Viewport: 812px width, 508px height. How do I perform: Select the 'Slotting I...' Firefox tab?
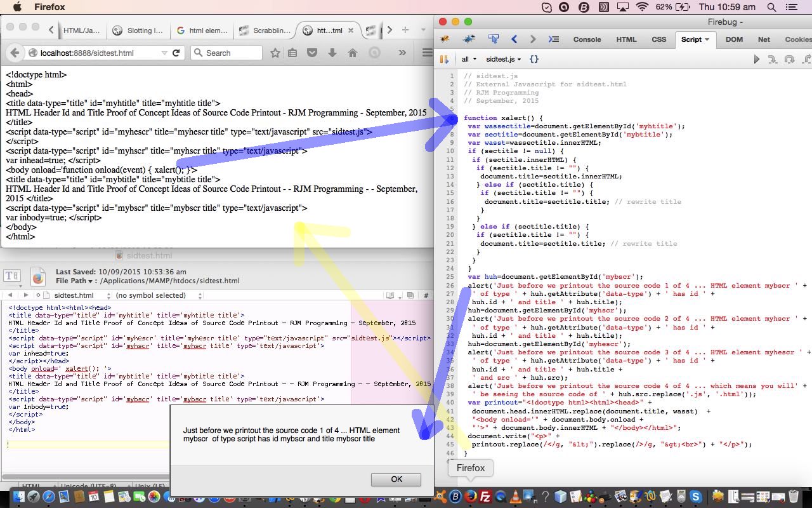click(x=138, y=30)
